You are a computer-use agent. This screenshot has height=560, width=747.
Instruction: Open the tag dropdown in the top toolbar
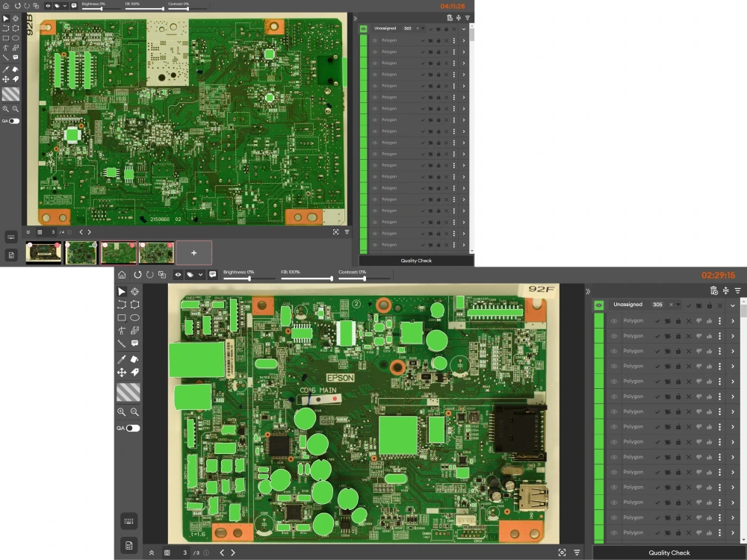pyautogui.click(x=200, y=273)
